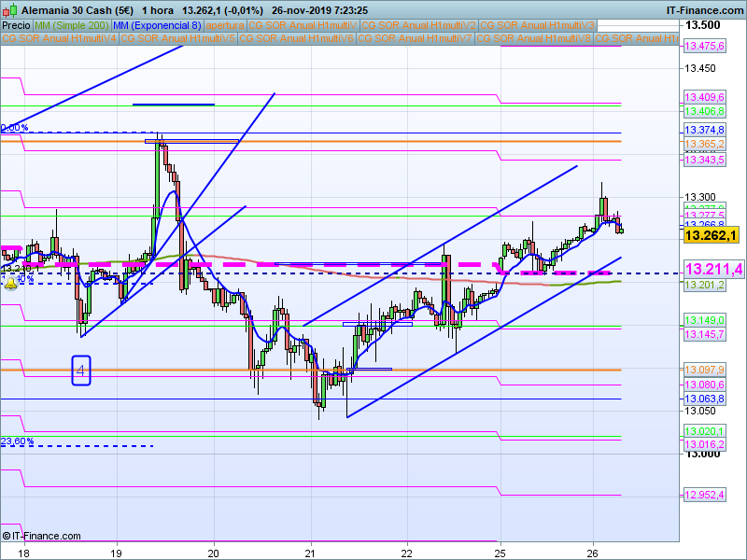Click the blue price tag 13.063,8
This screenshot has height=560, width=747.
pos(705,399)
